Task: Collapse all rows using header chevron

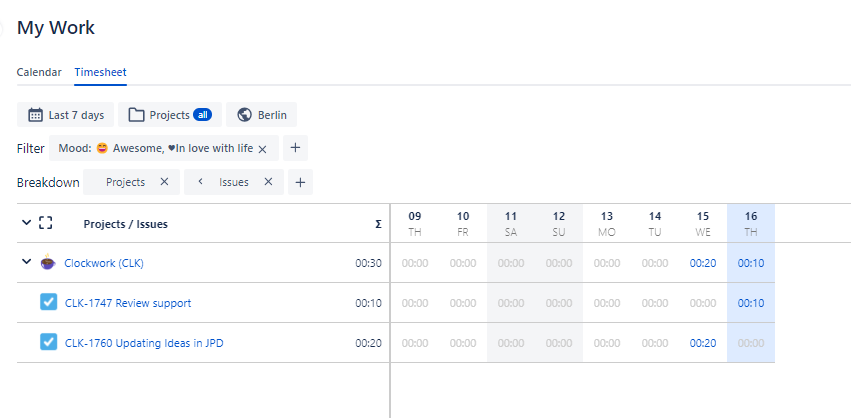Action: pos(26,224)
